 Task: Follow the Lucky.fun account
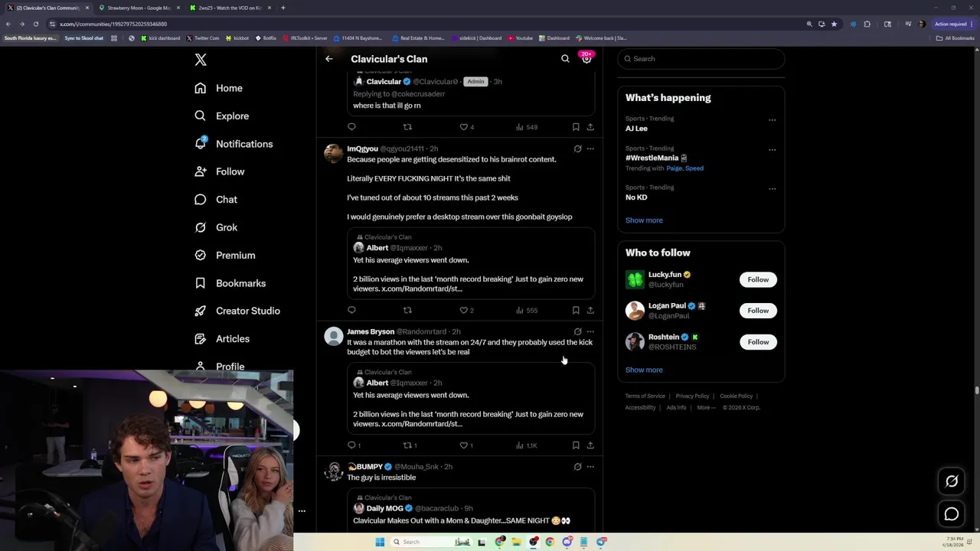coord(758,279)
